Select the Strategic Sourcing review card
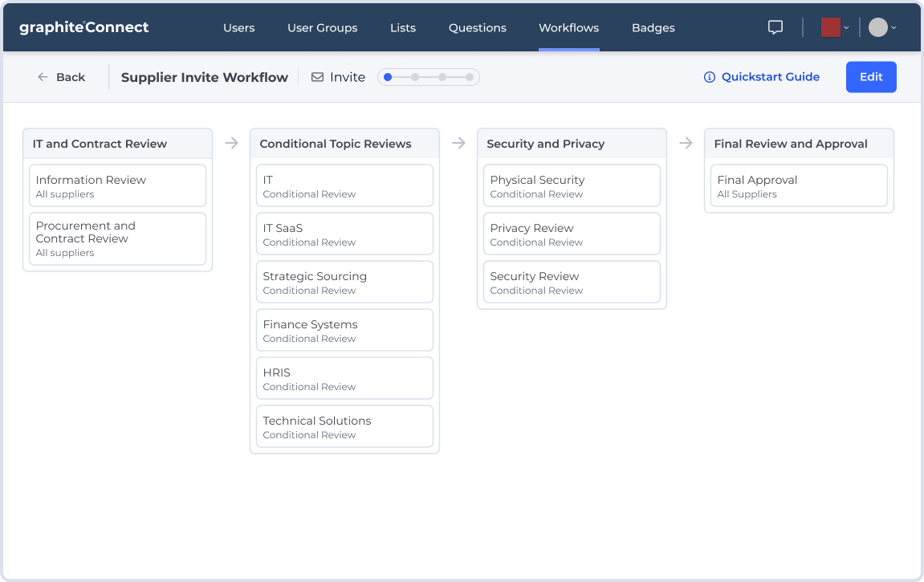The height and width of the screenshot is (582, 924). coord(344,282)
